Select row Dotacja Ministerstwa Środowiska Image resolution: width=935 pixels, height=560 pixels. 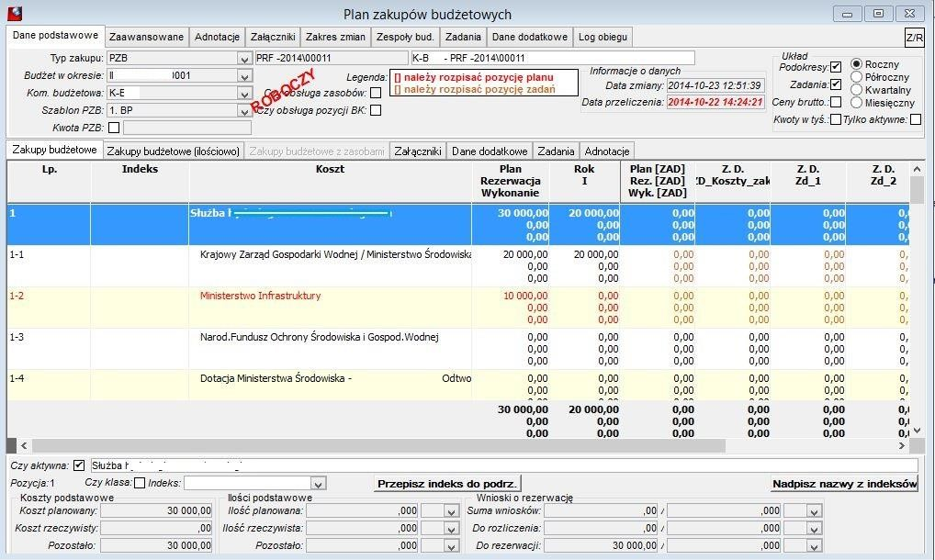pos(458,385)
